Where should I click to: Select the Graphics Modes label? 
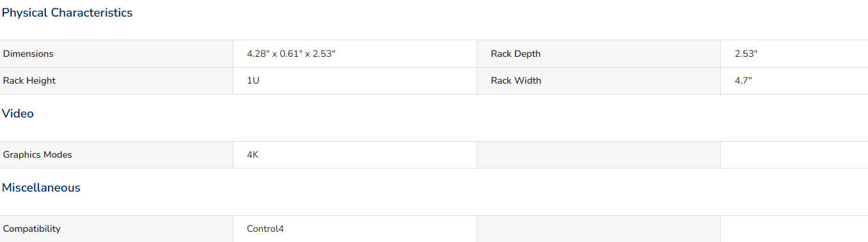[38, 155]
